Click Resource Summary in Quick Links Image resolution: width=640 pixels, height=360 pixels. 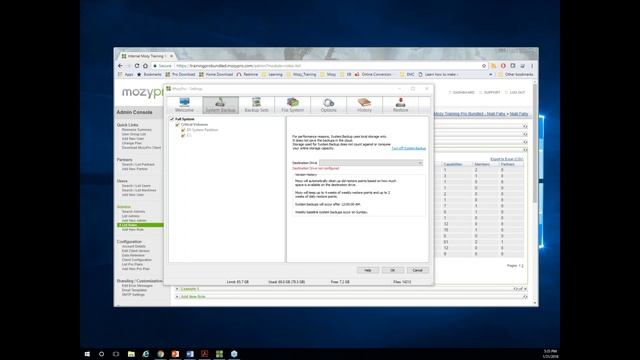pyautogui.click(x=136, y=130)
